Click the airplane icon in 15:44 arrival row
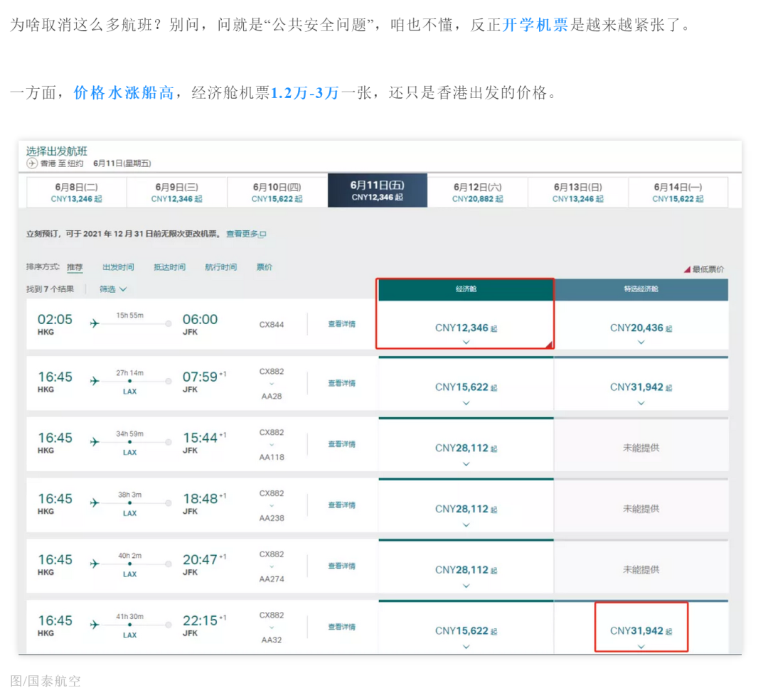768x700 pixels. point(95,441)
